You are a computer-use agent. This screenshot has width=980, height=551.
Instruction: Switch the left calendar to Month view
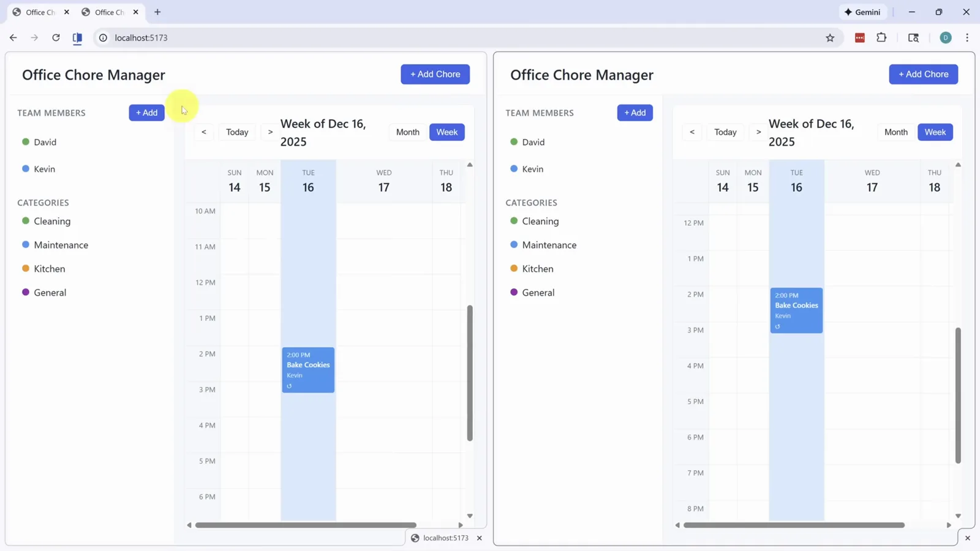click(407, 132)
